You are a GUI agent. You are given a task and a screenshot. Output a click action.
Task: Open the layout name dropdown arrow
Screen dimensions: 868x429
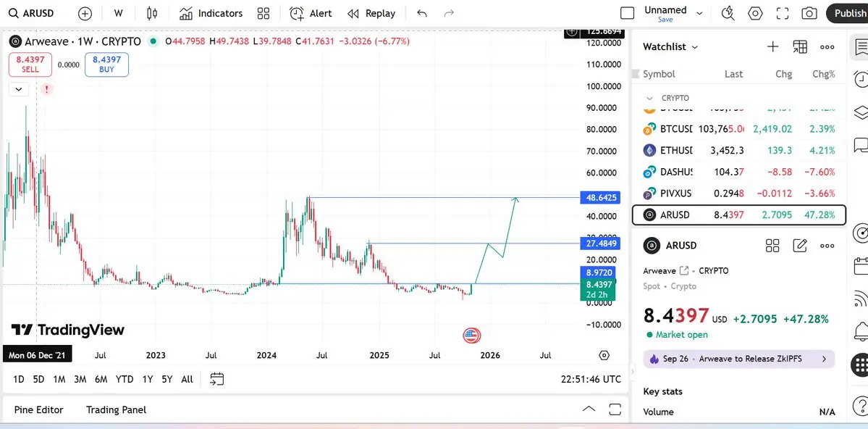[x=699, y=13]
